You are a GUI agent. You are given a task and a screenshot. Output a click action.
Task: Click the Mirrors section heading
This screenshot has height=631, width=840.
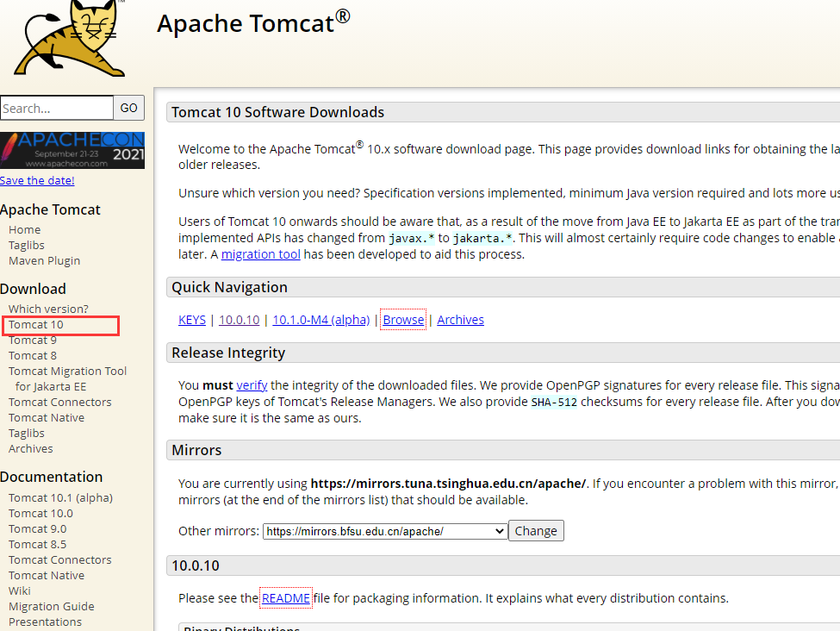click(x=196, y=450)
